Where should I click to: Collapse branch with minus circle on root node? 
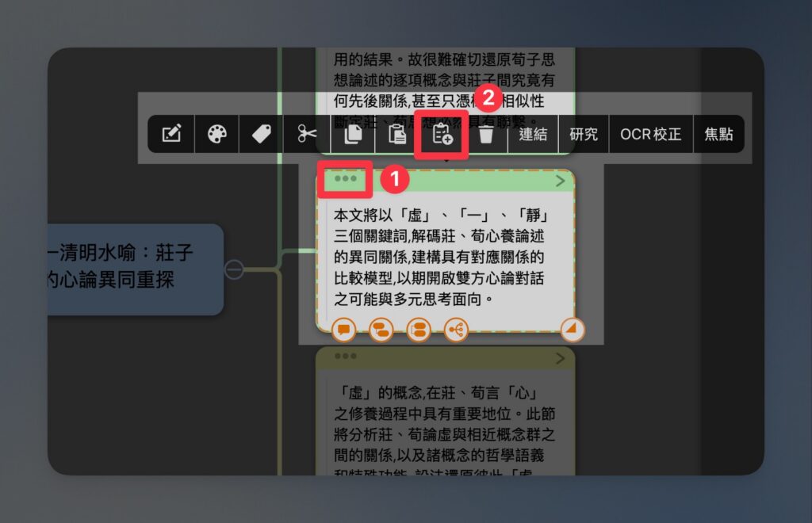234,269
